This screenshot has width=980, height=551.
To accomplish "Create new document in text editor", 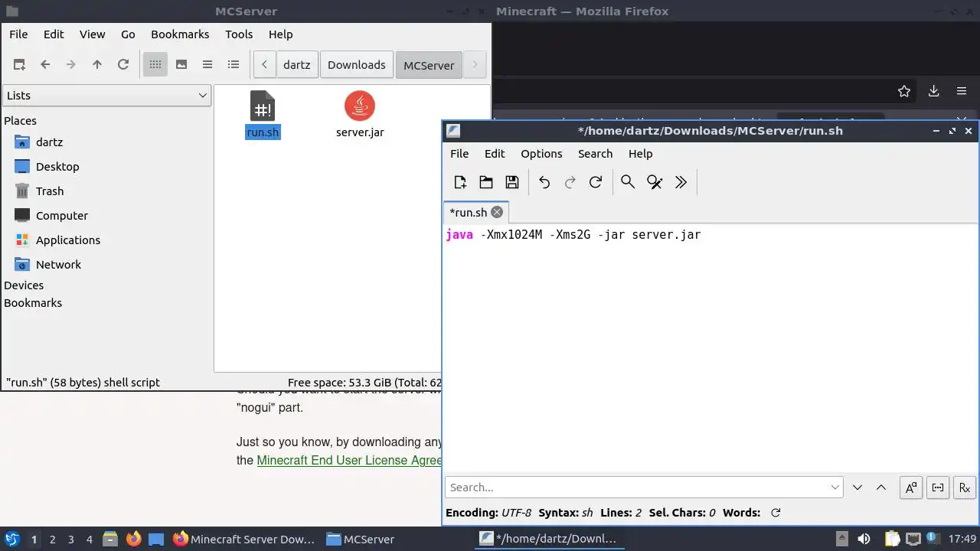I will tap(460, 182).
